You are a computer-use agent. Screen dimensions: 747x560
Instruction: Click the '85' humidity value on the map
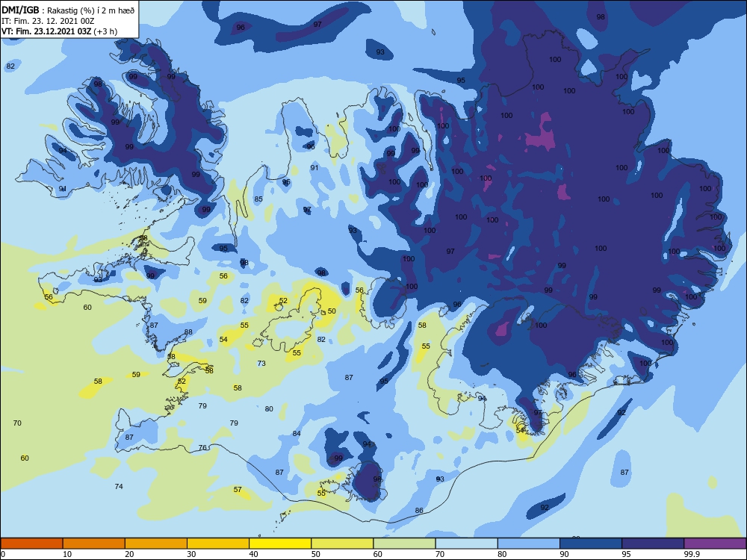click(x=258, y=199)
